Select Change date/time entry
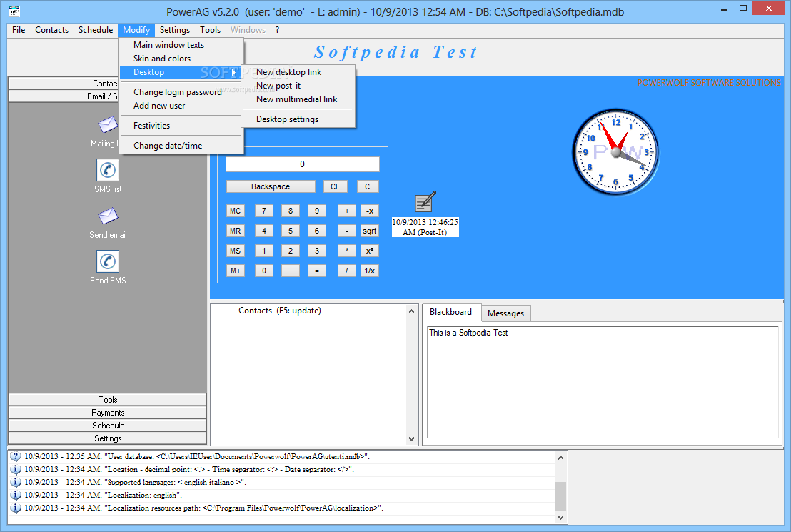 click(x=181, y=146)
